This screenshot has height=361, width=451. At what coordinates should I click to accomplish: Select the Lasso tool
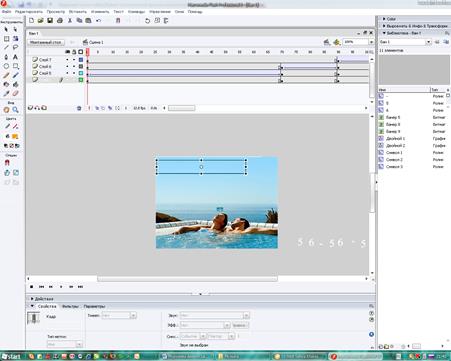coord(15,48)
